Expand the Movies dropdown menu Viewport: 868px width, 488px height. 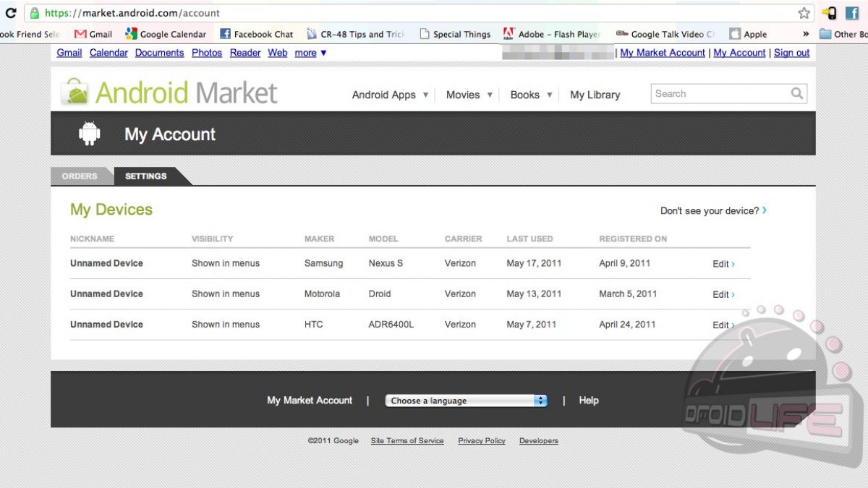pos(490,95)
